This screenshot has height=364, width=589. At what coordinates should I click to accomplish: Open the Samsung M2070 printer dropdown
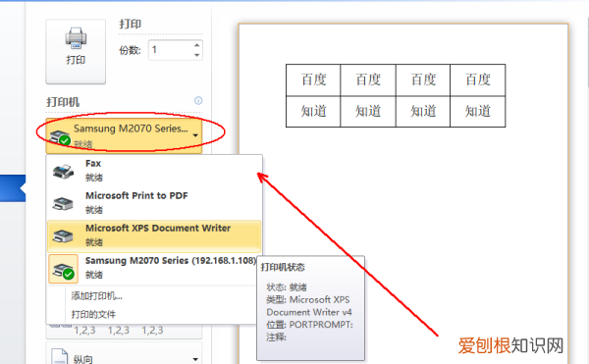pos(124,135)
